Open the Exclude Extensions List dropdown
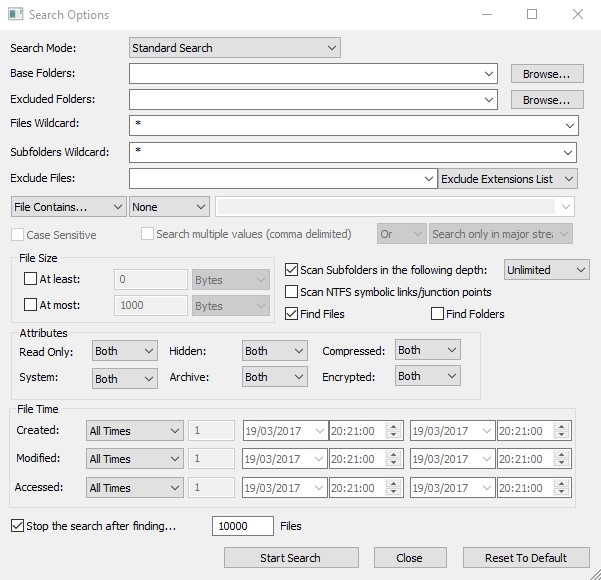 coord(508,179)
